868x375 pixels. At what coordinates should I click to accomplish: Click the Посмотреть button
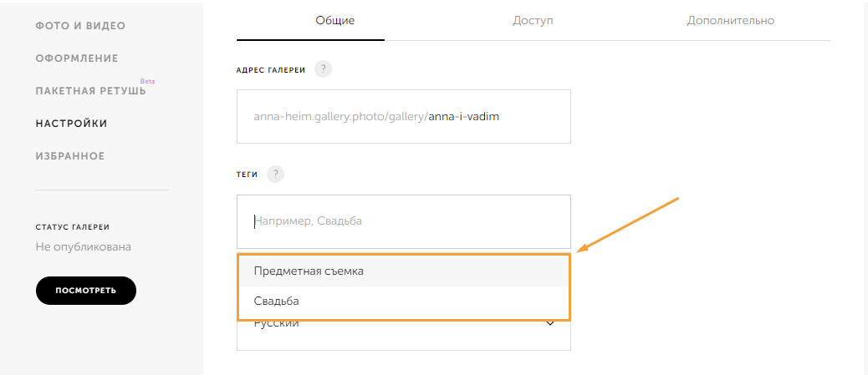tap(86, 291)
